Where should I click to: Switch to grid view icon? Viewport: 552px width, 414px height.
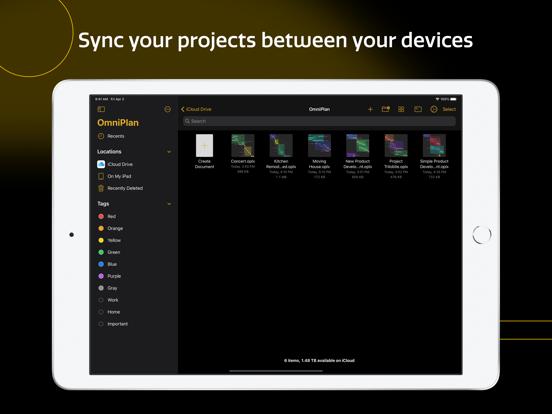401,109
